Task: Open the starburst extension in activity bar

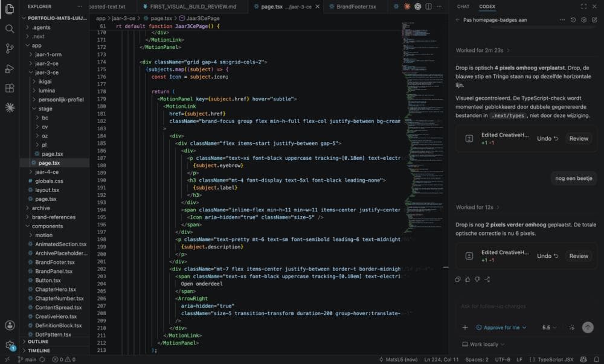Action: pos(10,107)
